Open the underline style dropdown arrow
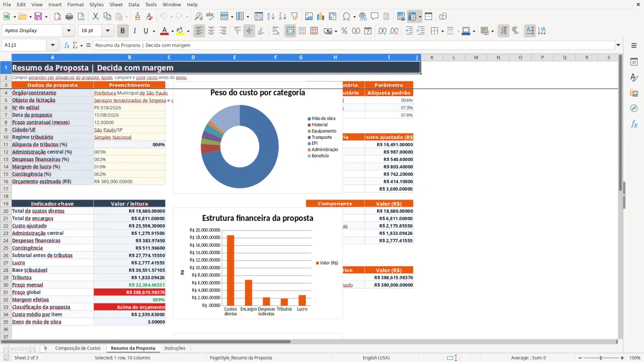Image resolution: width=644 pixels, height=362 pixels. (153, 31)
